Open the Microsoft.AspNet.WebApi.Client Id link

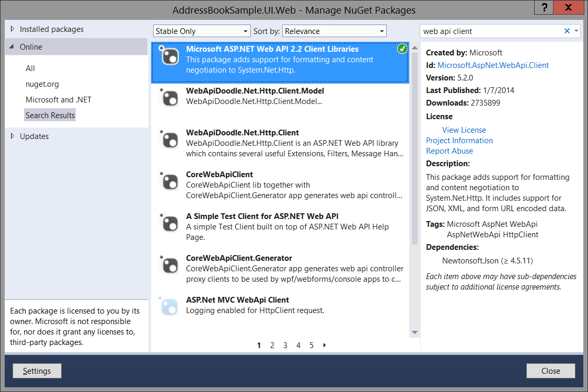coord(493,65)
